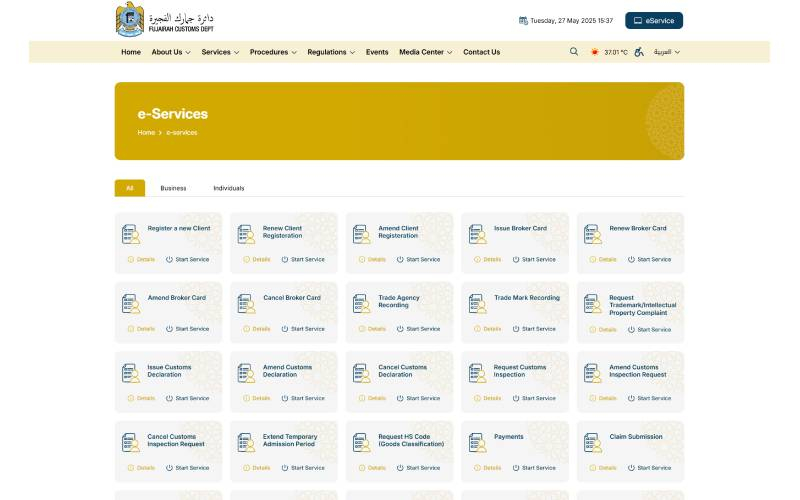
Task: Start Service for Trade Mark Recording
Action: (x=534, y=329)
